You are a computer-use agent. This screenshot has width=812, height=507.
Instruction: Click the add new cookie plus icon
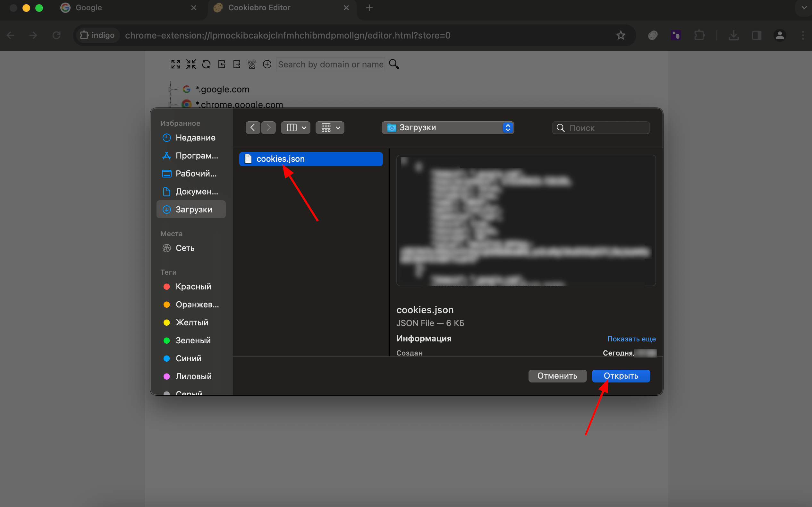click(267, 64)
